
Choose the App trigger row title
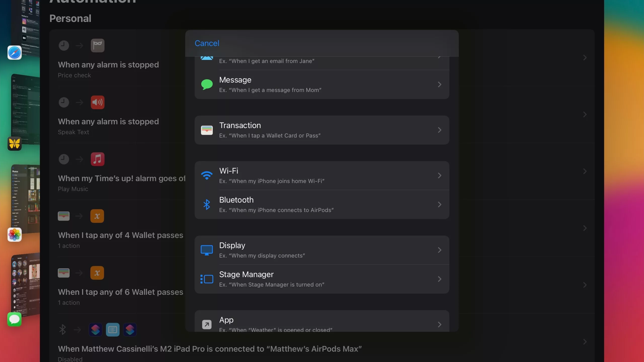click(226, 320)
